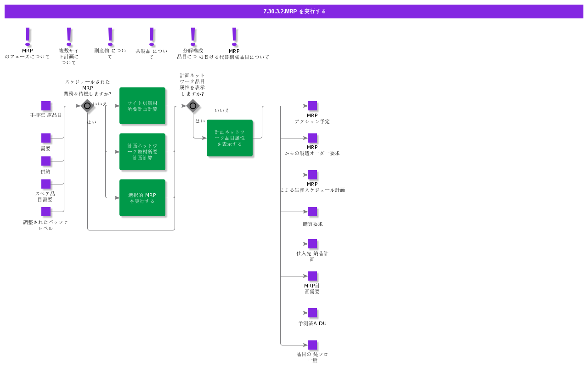Click the MRP計画需要 output square
The width and height of the screenshot is (588, 368).
tap(312, 276)
